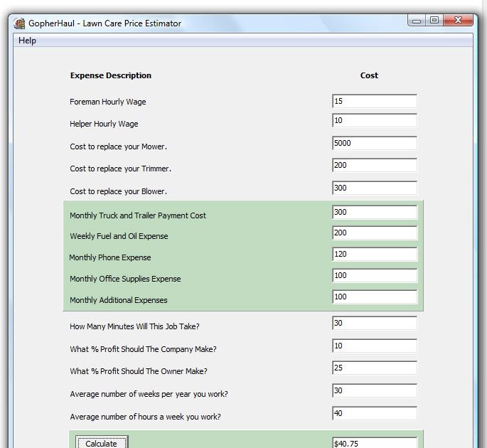Click the Monthly Truck and Trailer Payment Cost label

pos(138,215)
